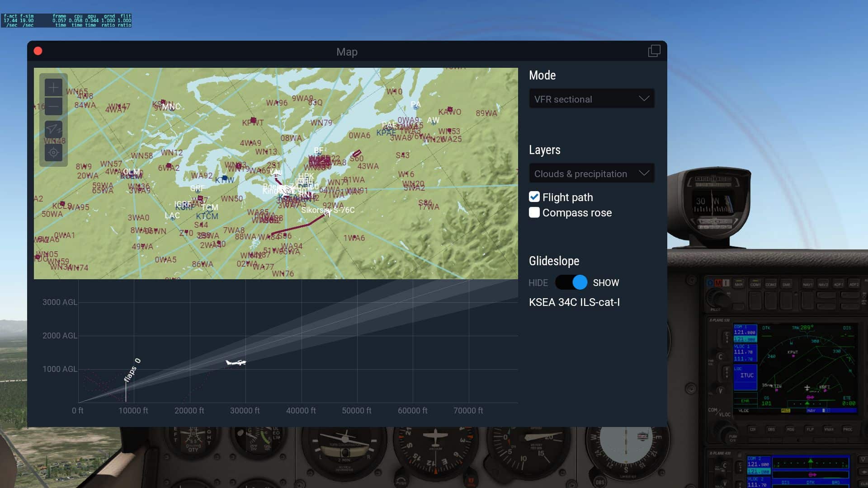Click the Sikorsky S-76C aircraft icon on map
Image resolution: width=868 pixels, height=488 pixels.
click(x=328, y=212)
